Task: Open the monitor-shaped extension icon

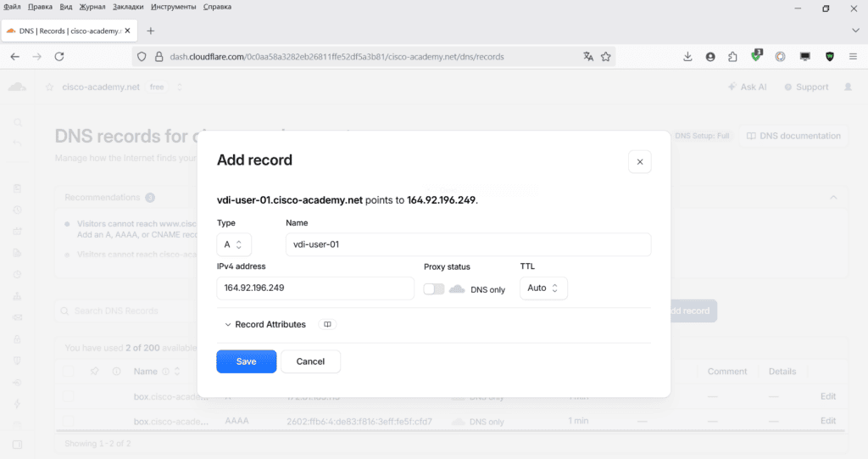Action: pos(805,57)
